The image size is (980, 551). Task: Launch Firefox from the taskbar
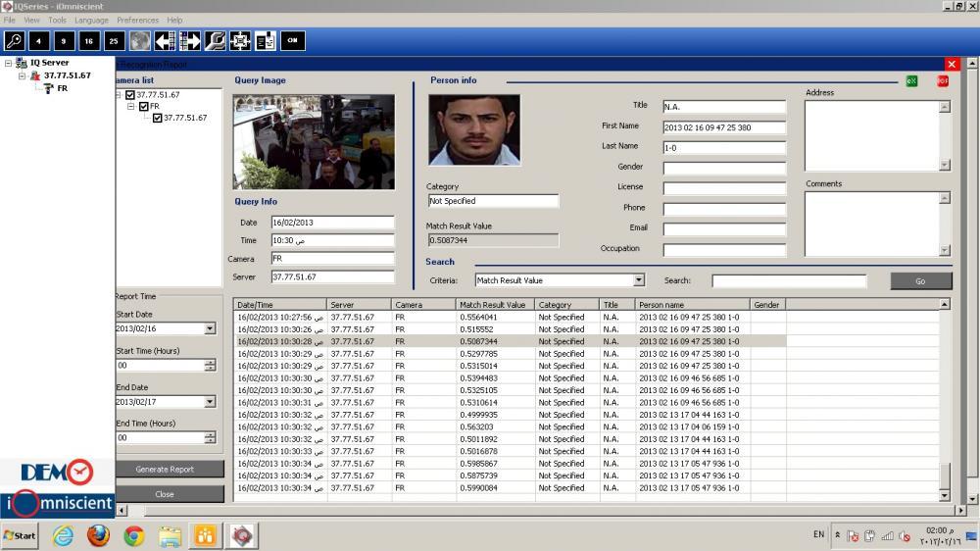tap(98, 535)
